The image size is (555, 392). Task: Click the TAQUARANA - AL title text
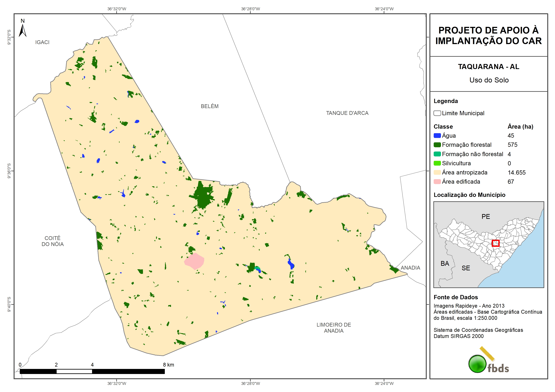click(x=489, y=67)
